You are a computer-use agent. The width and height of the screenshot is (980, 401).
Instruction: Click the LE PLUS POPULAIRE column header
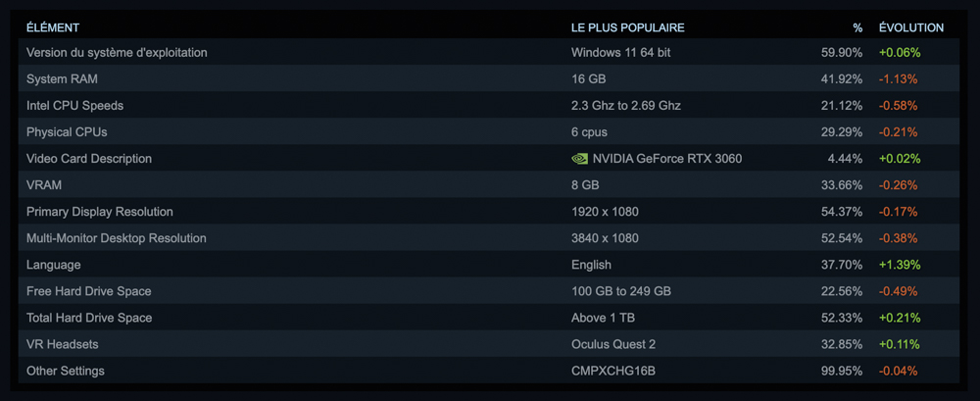pos(627,27)
